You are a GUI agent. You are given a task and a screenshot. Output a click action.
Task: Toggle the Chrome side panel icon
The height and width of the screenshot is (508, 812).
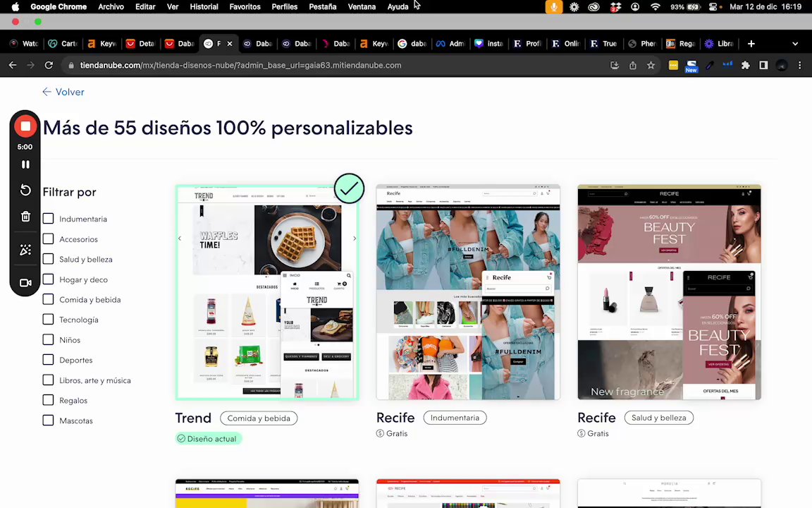[x=764, y=66]
